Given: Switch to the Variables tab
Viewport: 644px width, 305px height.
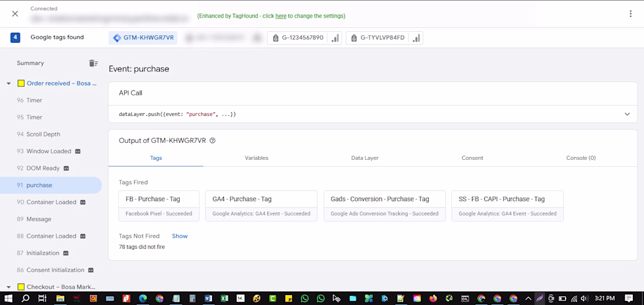Looking at the screenshot, I should 256,158.
